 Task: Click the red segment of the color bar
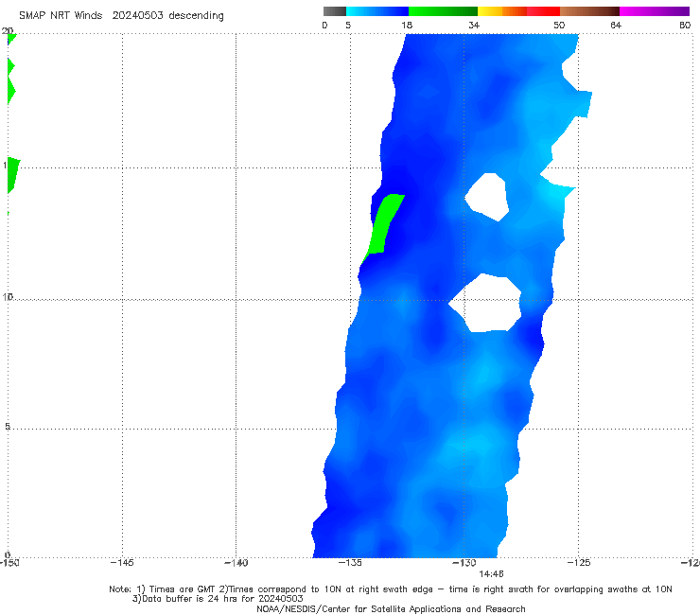coord(543,11)
